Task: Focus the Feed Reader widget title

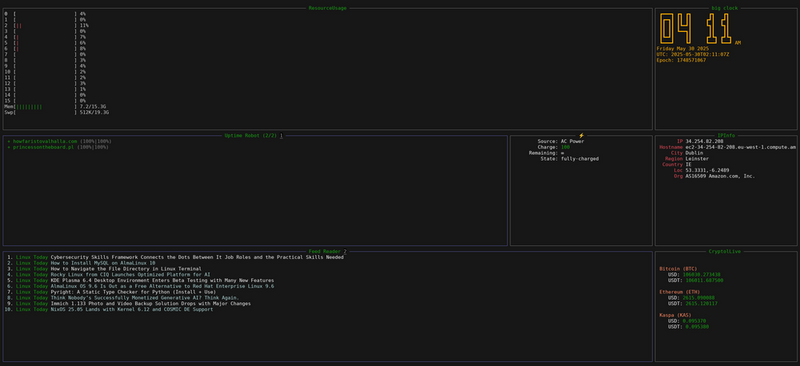Action: [x=324, y=251]
